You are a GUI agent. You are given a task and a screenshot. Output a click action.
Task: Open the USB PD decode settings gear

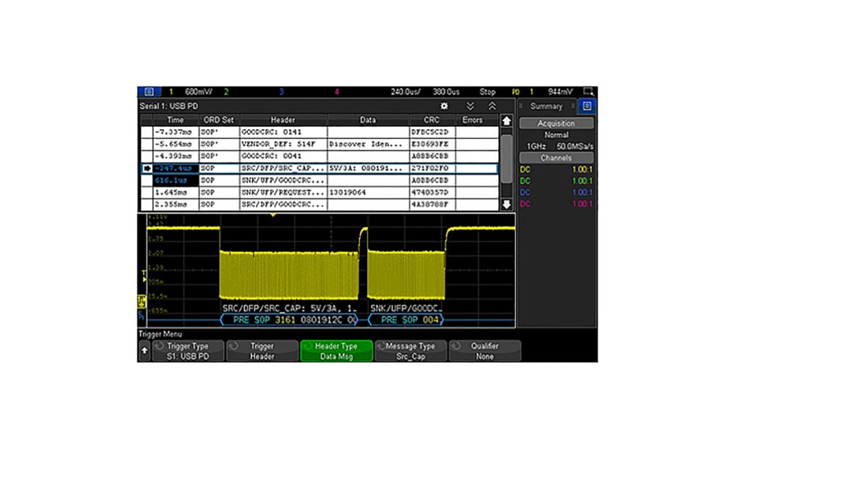pos(444,106)
